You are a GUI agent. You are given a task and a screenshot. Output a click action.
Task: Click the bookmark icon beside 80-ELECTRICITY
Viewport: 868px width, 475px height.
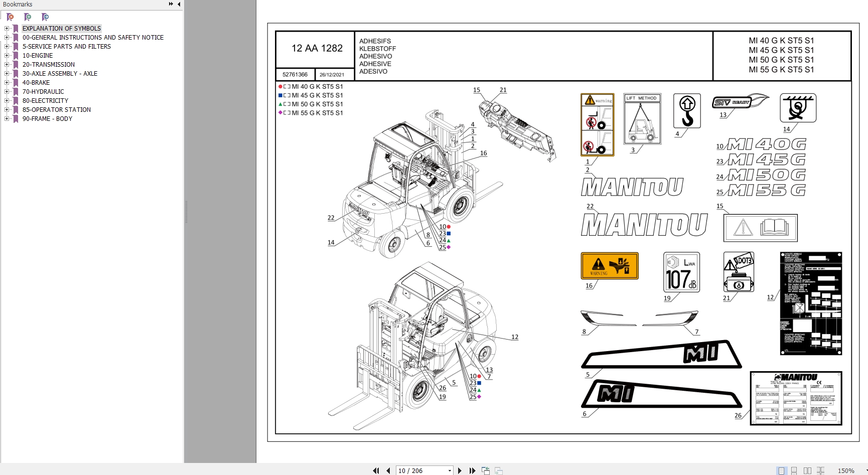point(16,101)
